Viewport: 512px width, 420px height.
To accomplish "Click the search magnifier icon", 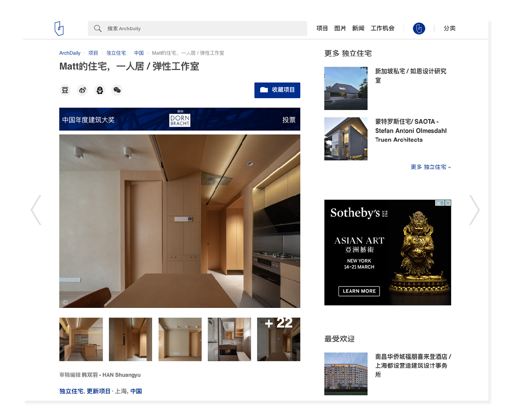I will click(x=98, y=29).
